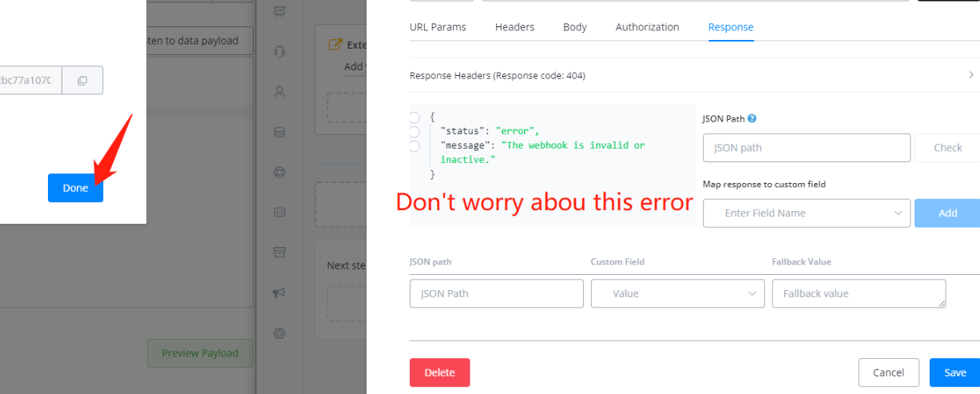Open the Enter Field Name dropdown

(806, 213)
